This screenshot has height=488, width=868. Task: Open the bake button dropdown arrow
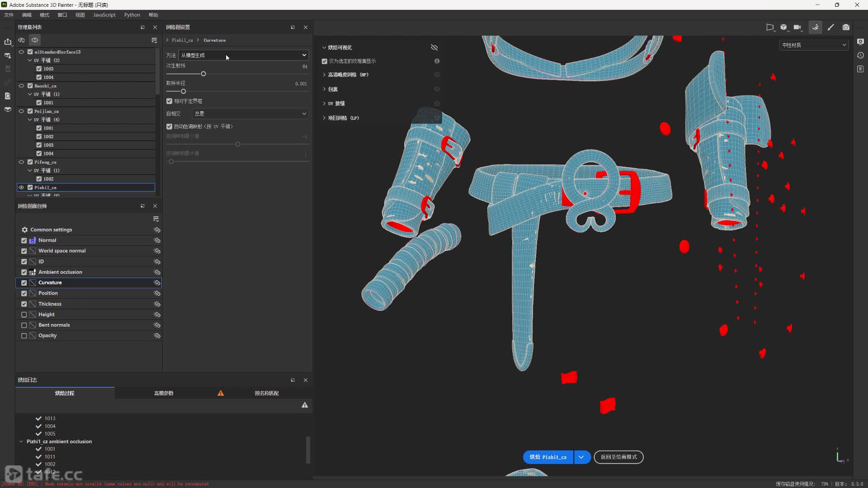point(581,457)
